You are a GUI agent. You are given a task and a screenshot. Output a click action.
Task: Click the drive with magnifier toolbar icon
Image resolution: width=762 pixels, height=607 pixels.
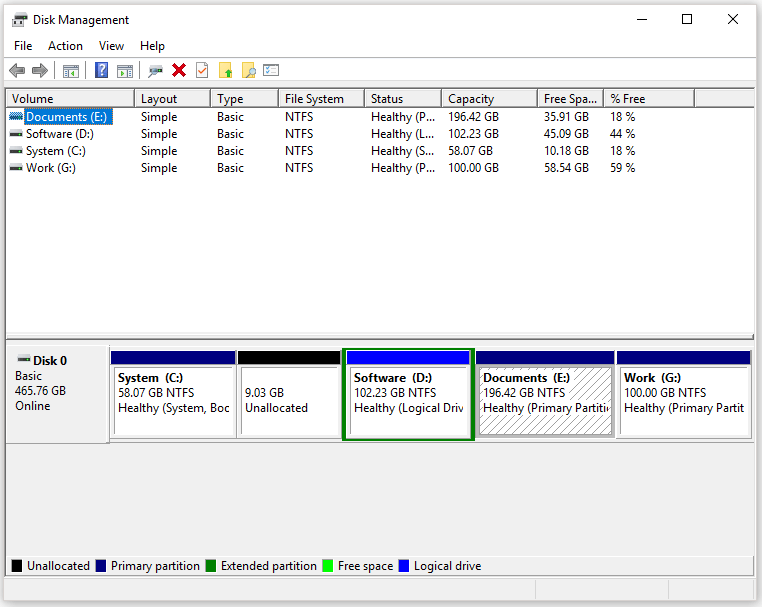coord(156,71)
